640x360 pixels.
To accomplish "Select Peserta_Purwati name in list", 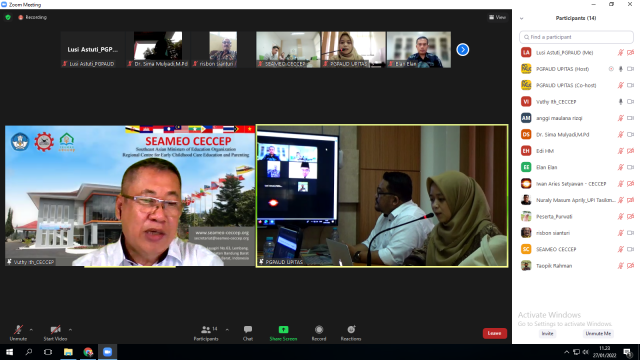I will tap(554, 216).
